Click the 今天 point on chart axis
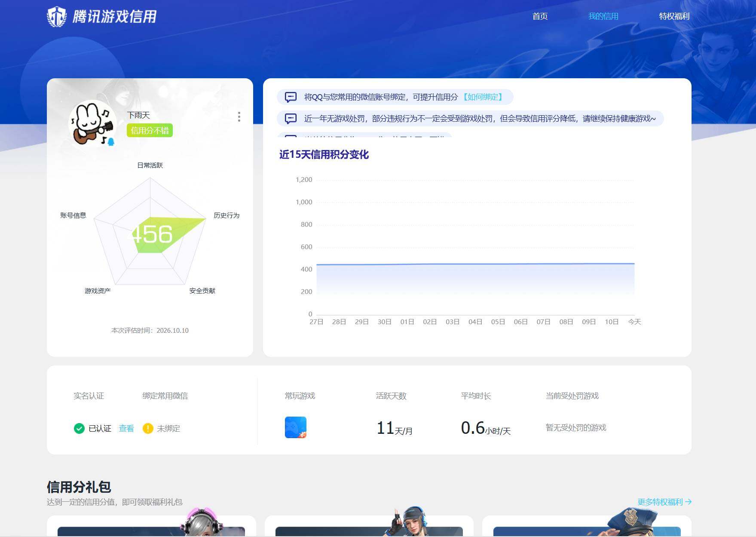 634,322
